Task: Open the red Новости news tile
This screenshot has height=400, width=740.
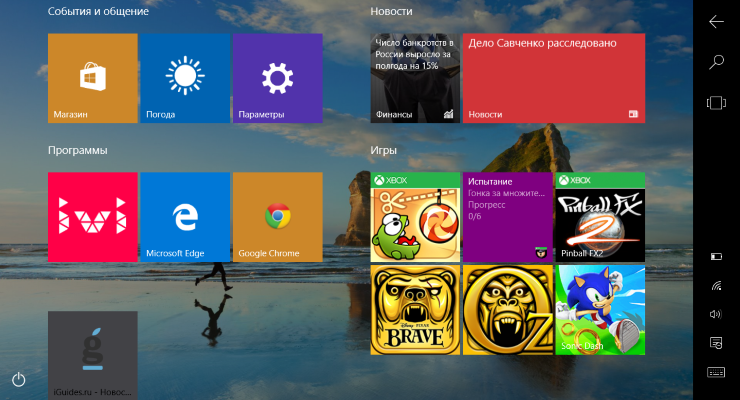Action: [x=553, y=78]
